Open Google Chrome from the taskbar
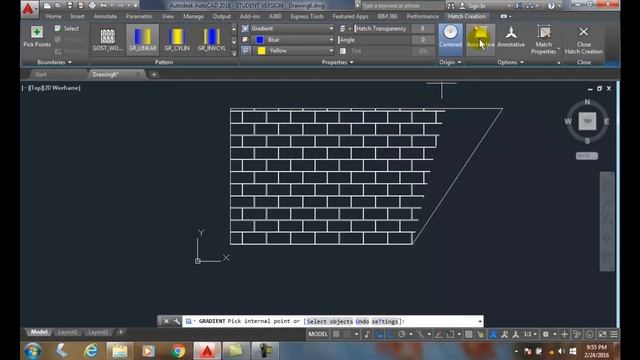Viewport: 640px width, 360px height. pos(178,351)
